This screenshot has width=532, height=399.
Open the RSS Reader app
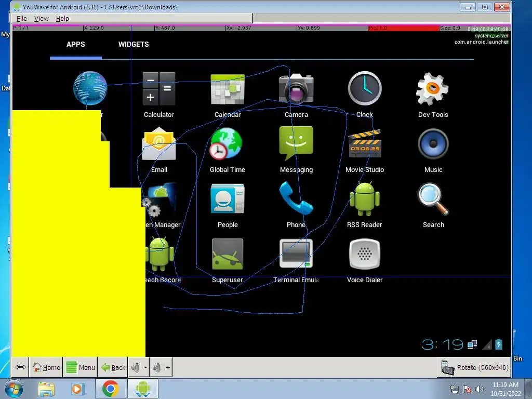point(365,199)
